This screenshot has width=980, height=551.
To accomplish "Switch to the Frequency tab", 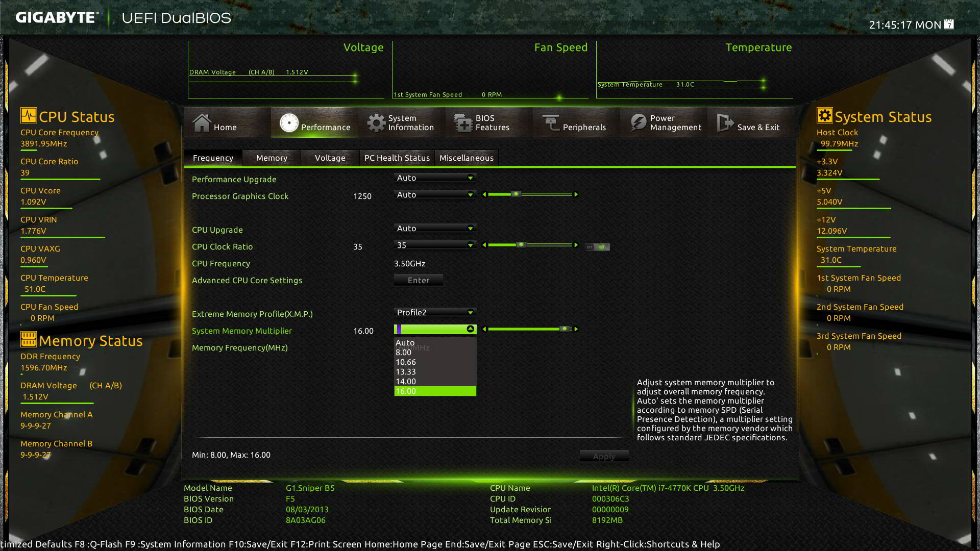I will tap(213, 158).
